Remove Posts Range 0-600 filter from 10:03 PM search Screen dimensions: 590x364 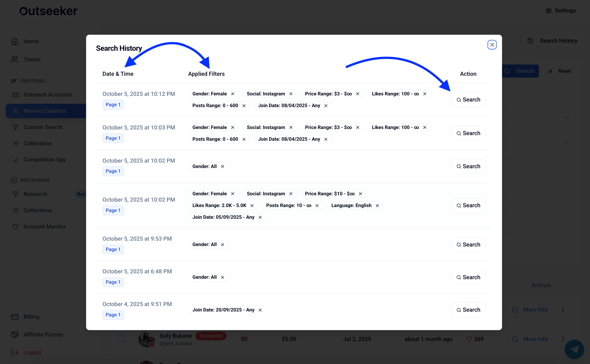[244, 139]
